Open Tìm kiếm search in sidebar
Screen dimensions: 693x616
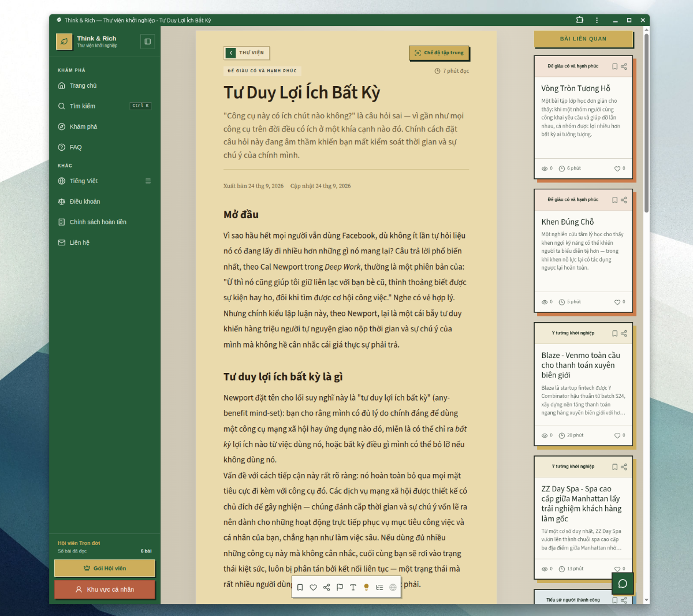[105, 106]
